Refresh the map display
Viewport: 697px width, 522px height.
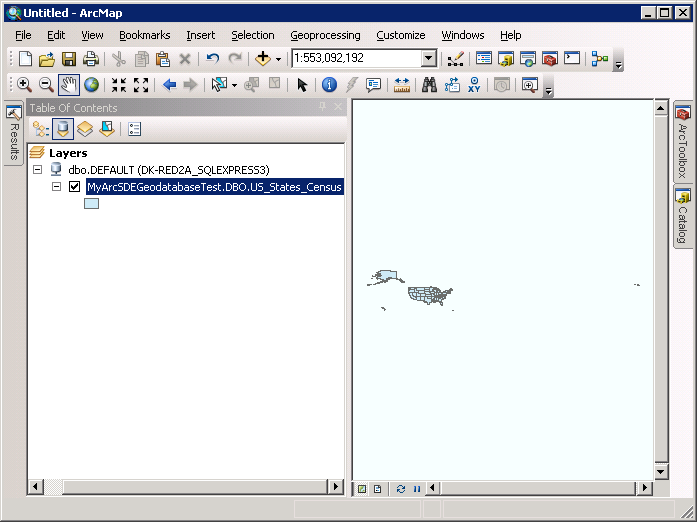(x=401, y=489)
